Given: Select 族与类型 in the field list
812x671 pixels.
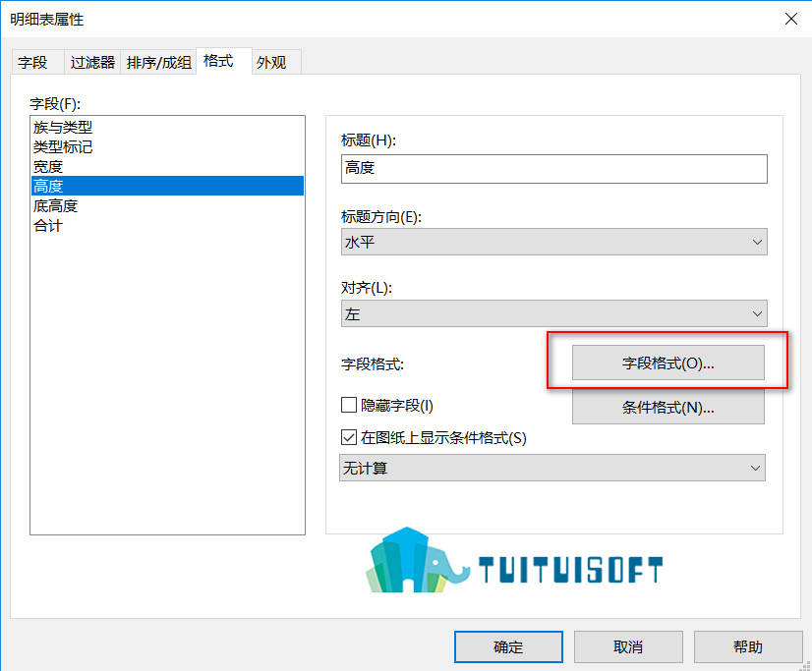Looking at the screenshot, I should [x=167, y=128].
